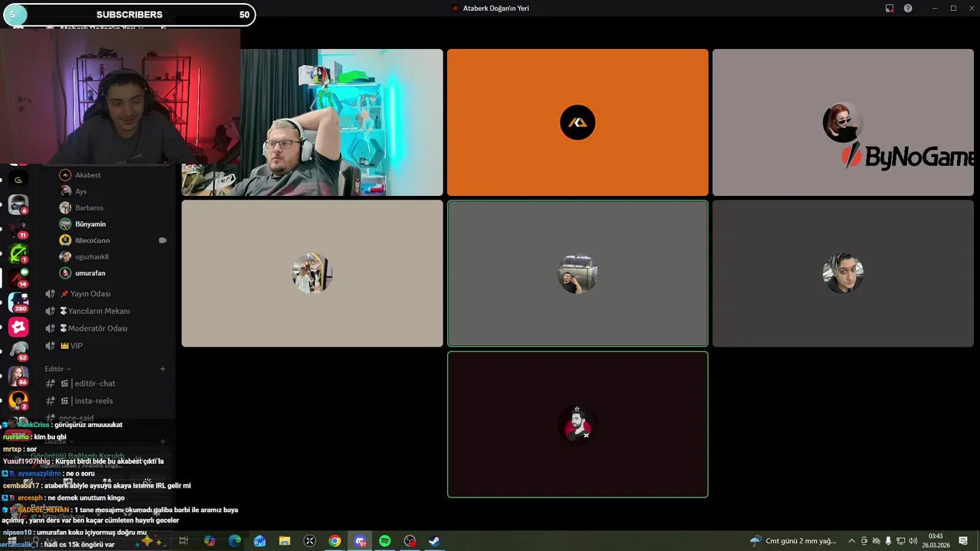Open Task View on the taskbar
The width and height of the screenshot is (980, 551).
[x=184, y=541]
